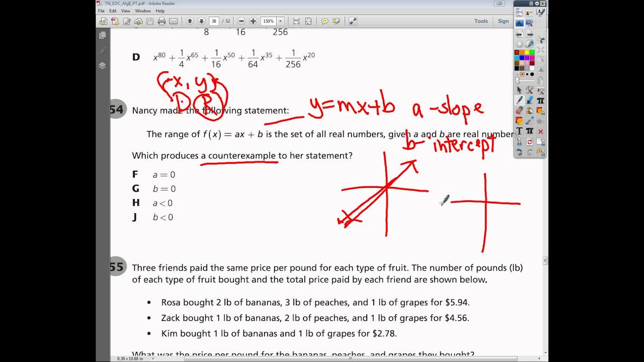This screenshot has height=362, width=644.
Task: Select the pen tool in the floating palette
Action: pyautogui.click(x=519, y=100)
